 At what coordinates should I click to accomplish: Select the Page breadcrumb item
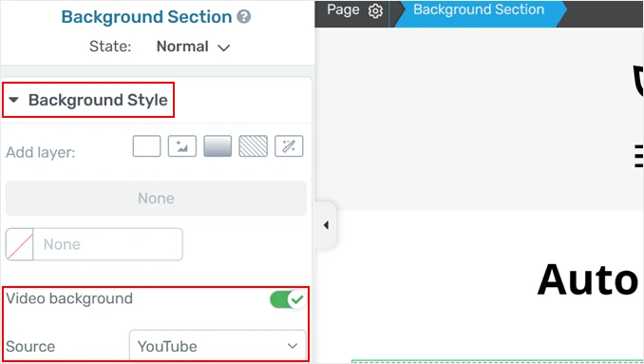click(343, 10)
